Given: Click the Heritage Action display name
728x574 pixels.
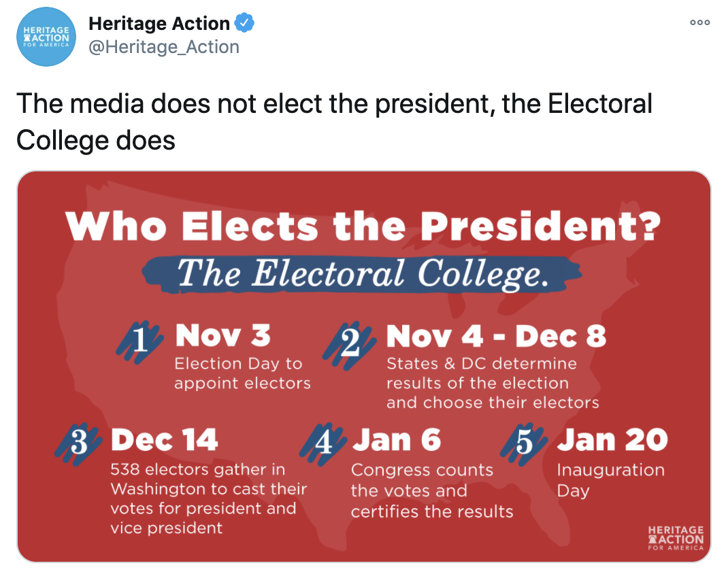Looking at the screenshot, I should pyautogui.click(x=159, y=23).
